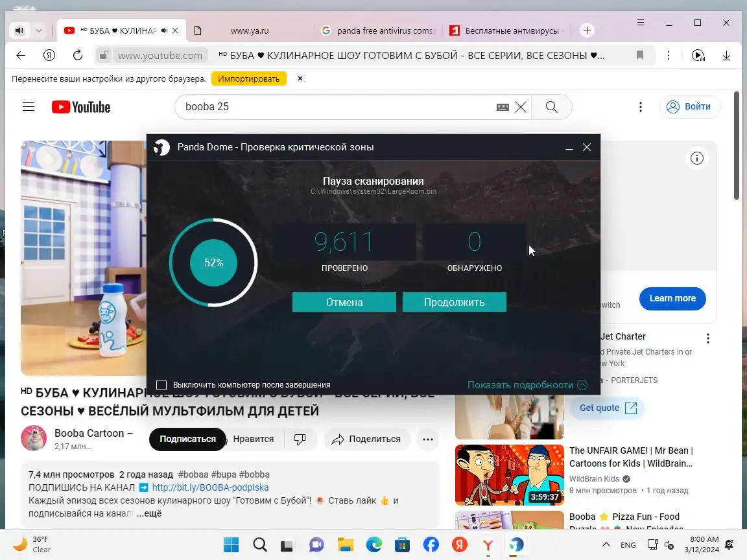Screen dimensions: 747x560
Task: Click the 52% scan progress circle
Action: [213, 262]
